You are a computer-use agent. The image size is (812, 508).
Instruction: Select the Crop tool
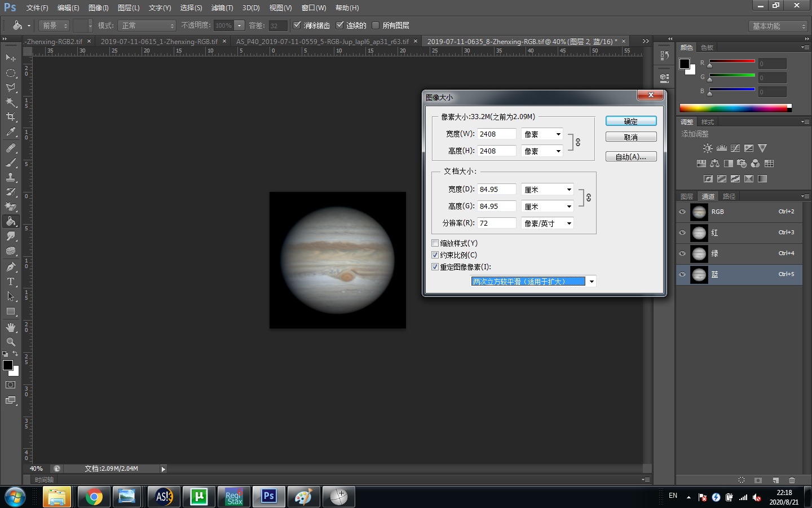[x=11, y=117]
